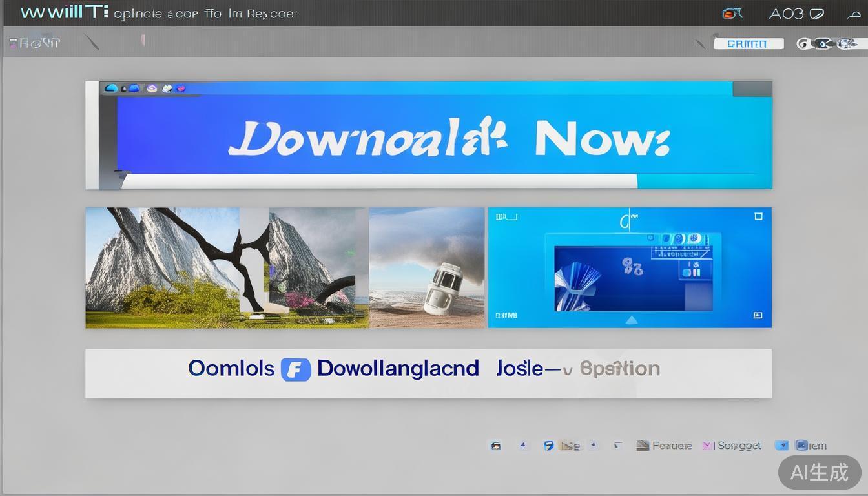
Task: Click the blue F icon beside Oomlols
Action: pyautogui.click(x=296, y=369)
